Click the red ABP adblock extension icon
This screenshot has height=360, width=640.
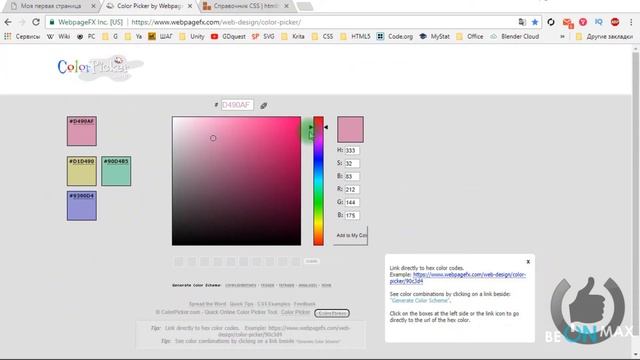[615, 22]
